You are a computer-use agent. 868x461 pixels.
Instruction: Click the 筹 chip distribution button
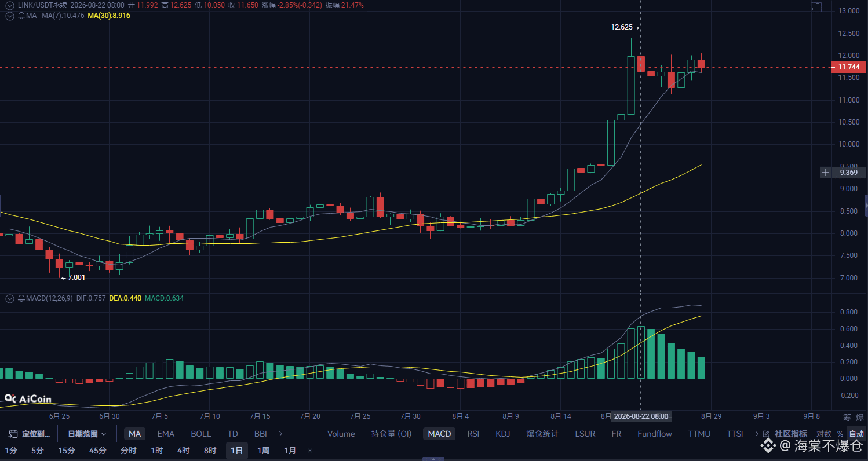pyautogui.click(x=847, y=416)
